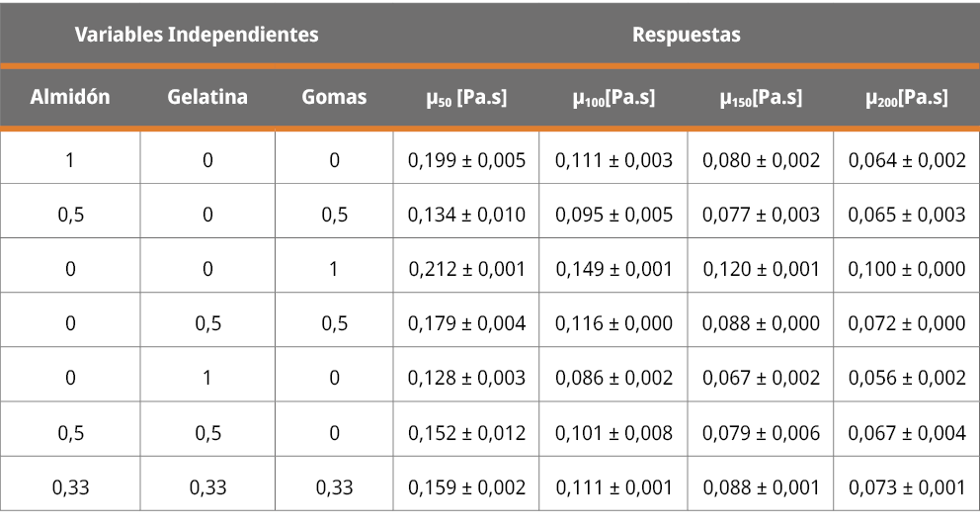
Task: Click the Respuestas group header
Action: click(686, 35)
